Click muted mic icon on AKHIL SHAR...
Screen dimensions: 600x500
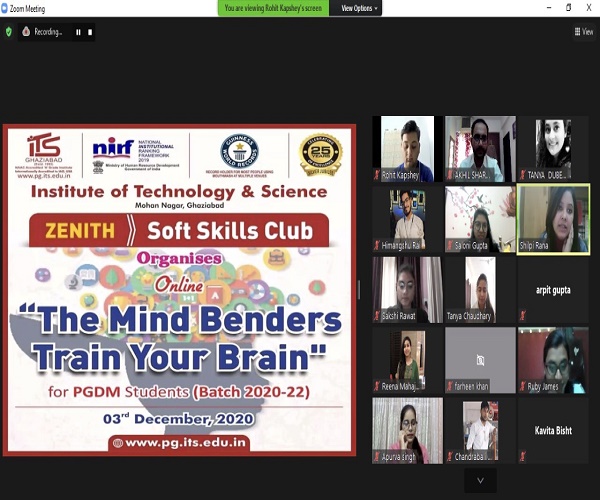click(450, 175)
